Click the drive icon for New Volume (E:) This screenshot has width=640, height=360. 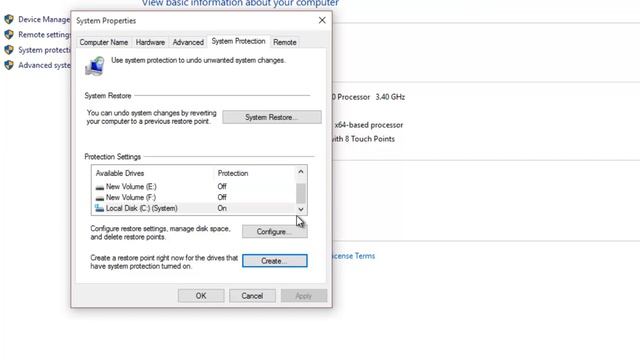pyautogui.click(x=100, y=187)
